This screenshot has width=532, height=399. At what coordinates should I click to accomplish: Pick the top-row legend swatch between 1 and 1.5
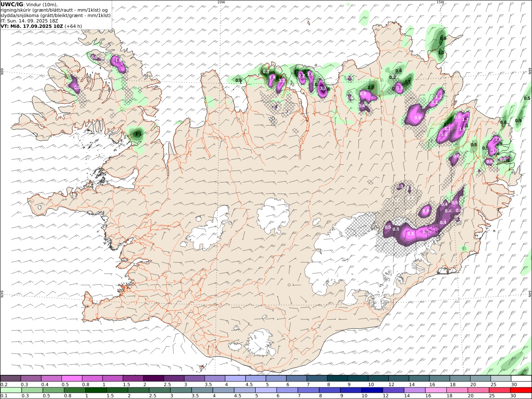tap(113, 378)
